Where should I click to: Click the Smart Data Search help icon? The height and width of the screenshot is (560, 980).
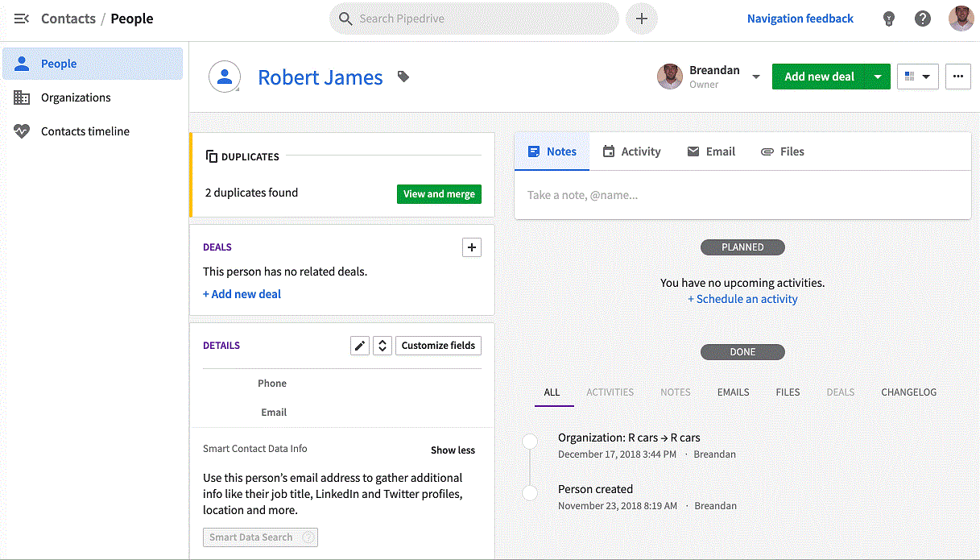[307, 537]
